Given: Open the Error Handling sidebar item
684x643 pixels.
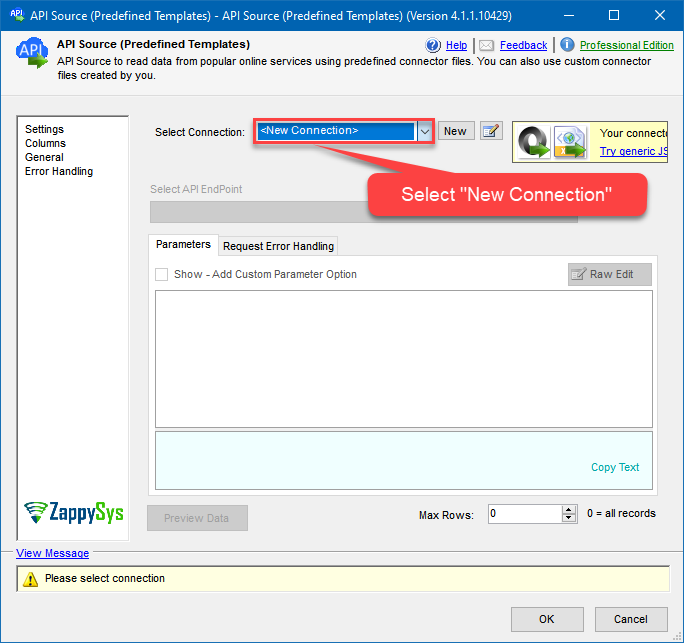Looking at the screenshot, I should 59,171.
